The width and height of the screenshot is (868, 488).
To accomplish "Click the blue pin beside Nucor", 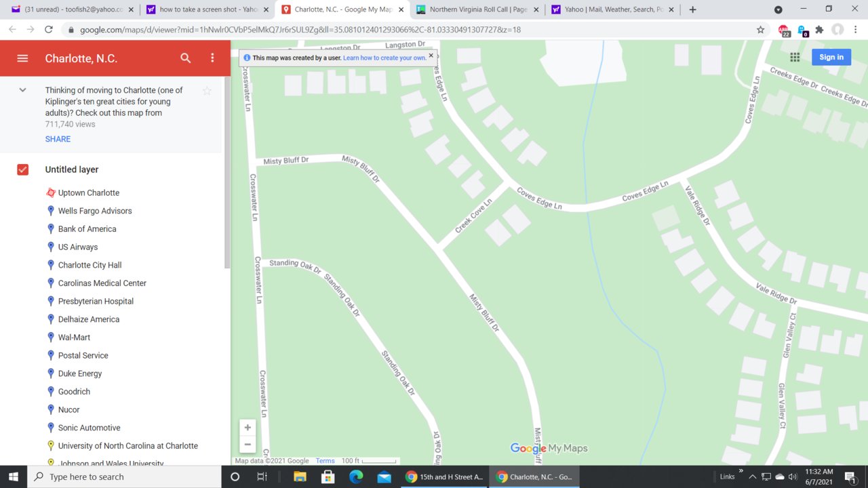I will click(50, 409).
